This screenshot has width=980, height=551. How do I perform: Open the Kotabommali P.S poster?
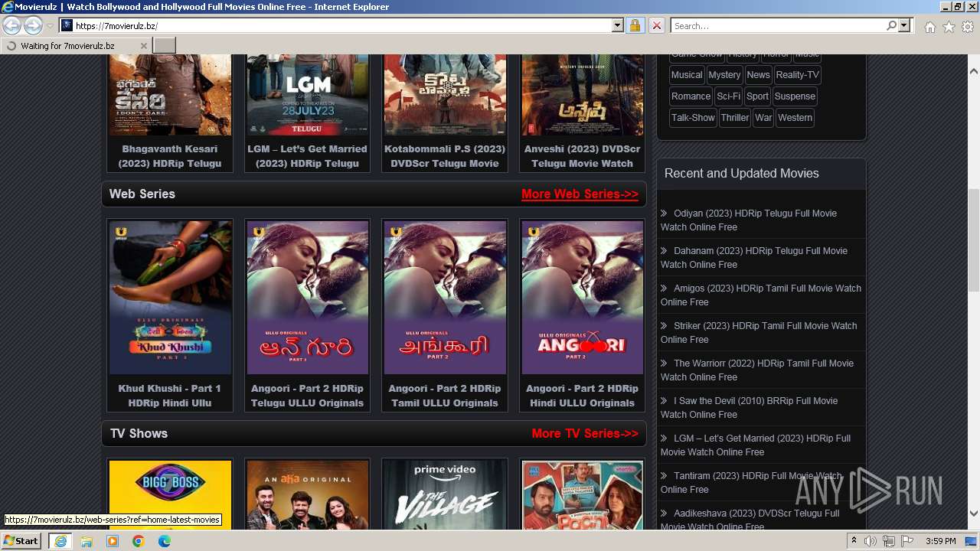tap(445, 95)
